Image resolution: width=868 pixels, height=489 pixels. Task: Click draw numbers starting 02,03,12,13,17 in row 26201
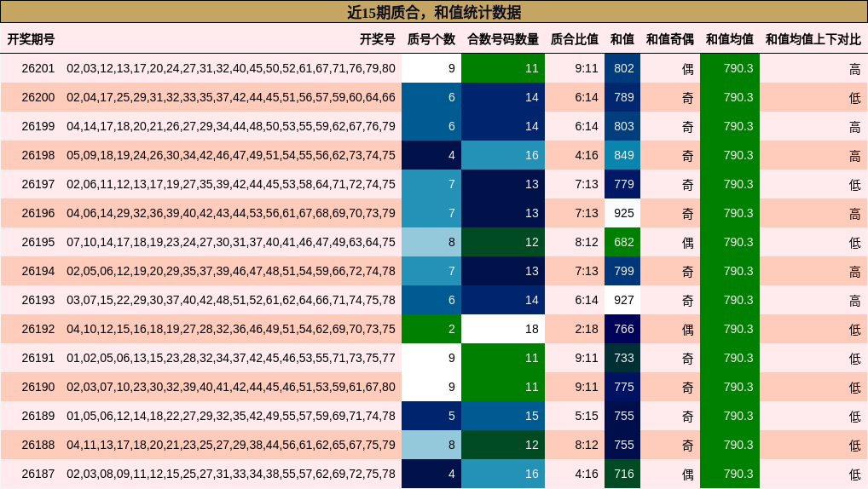(x=231, y=69)
